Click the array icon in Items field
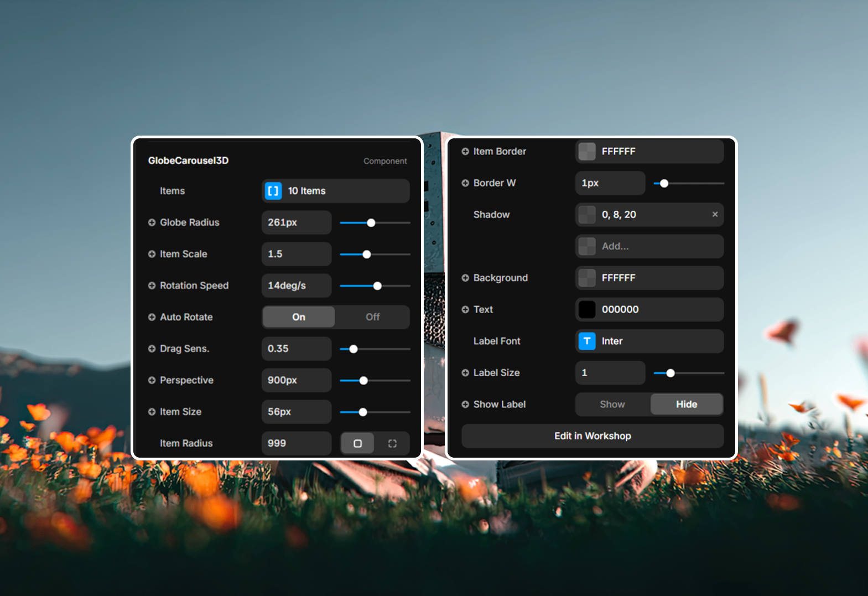The width and height of the screenshot is (868, 596). [x=273, y=191]
